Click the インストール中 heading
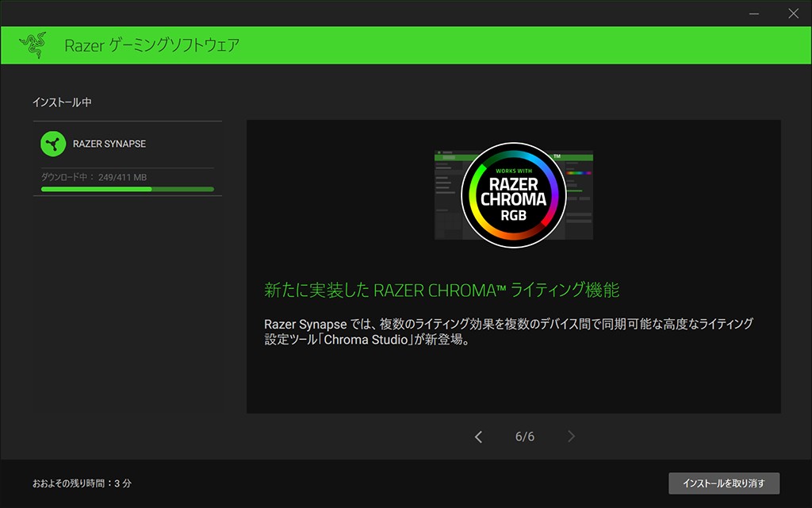 (62, 102)
